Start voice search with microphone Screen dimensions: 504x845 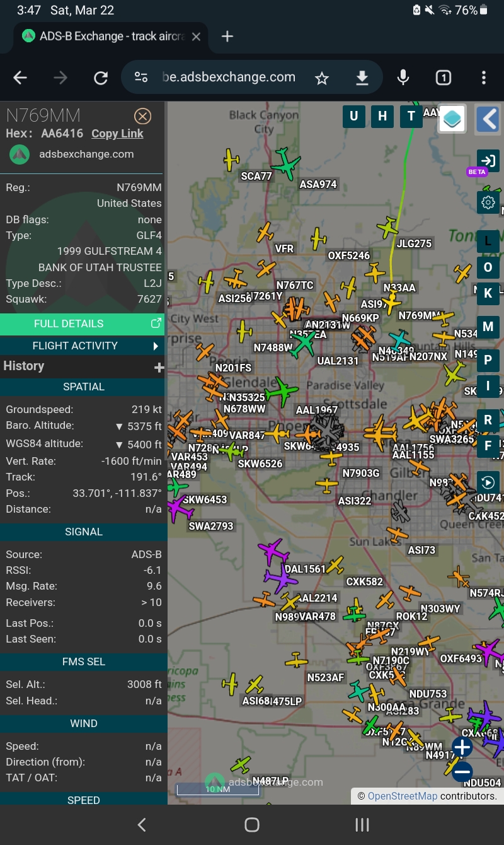tap(403, 78)
